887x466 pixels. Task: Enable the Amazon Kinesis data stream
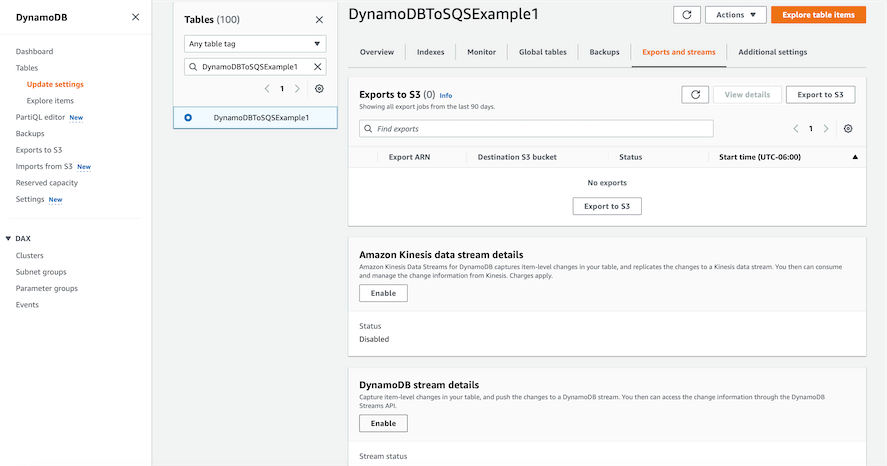click(x=383, y=293)
